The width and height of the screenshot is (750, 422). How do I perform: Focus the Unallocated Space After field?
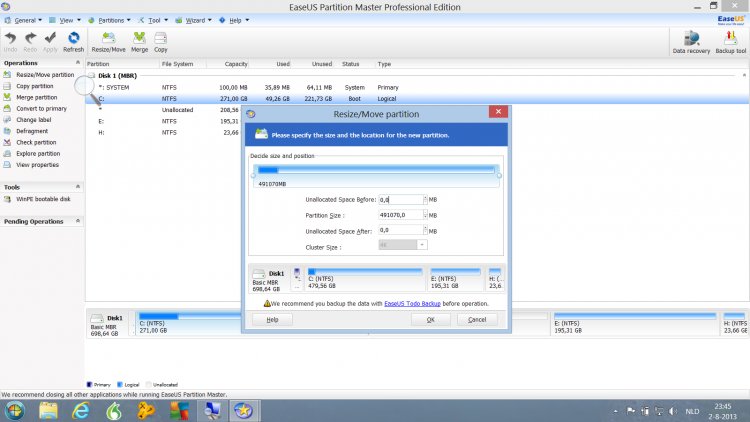pos(401,230)
